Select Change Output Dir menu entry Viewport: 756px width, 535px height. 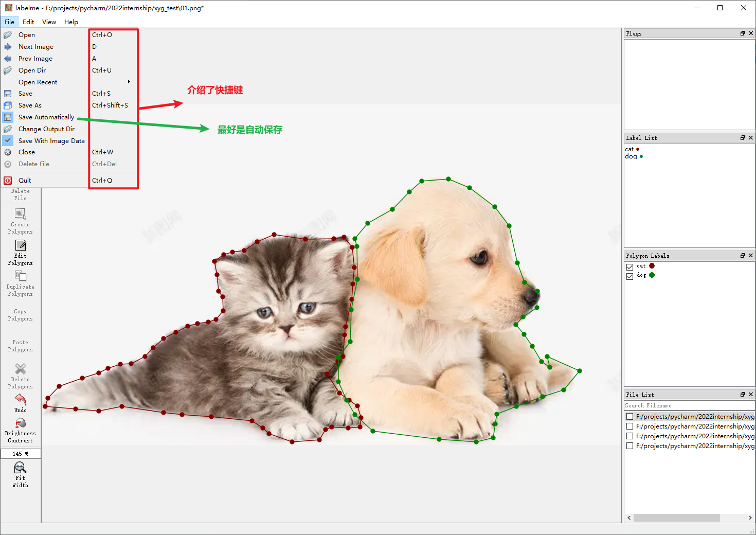click(46, 129)
